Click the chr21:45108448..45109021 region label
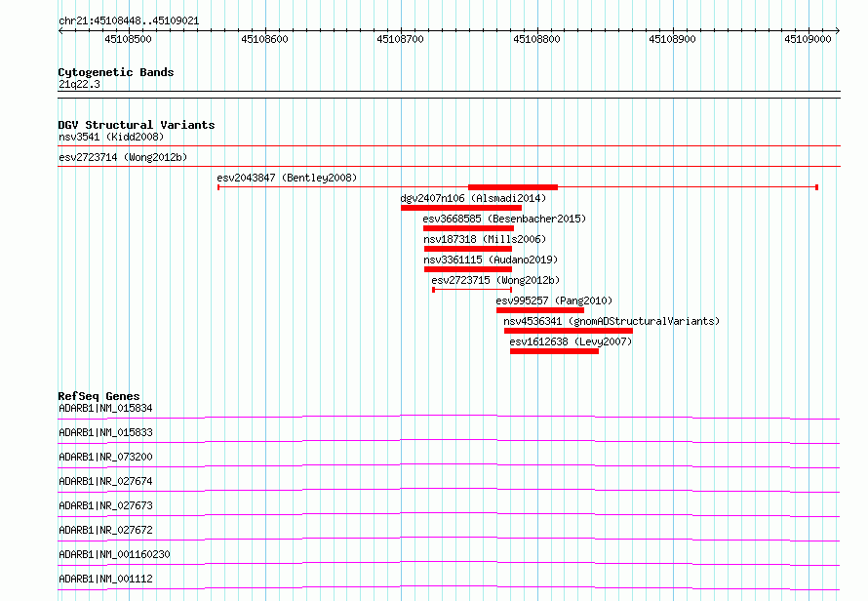The image size is (868, 601). click(x=129, y=20)
